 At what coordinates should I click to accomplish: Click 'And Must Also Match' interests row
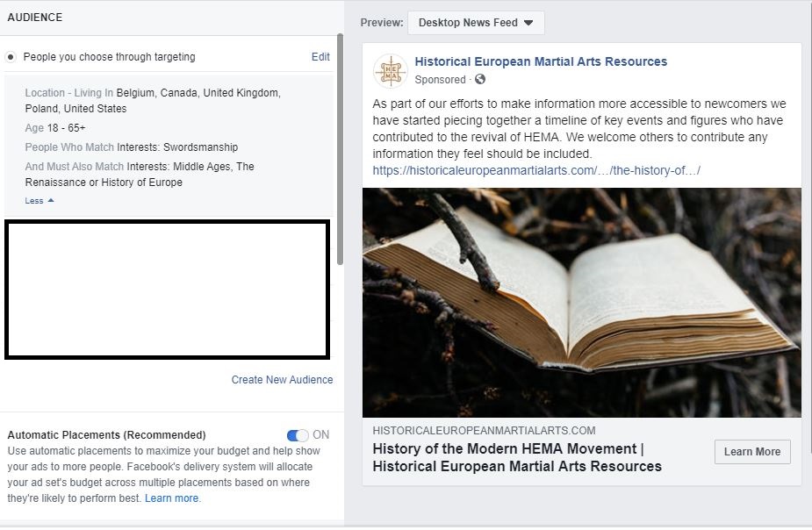[140, 175]
